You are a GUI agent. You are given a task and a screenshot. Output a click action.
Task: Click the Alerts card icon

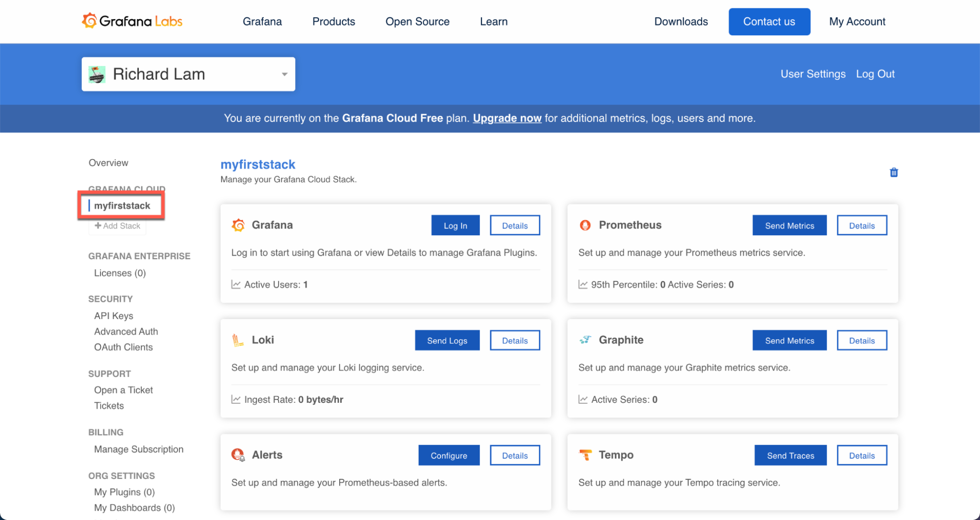tap(238, 455)
